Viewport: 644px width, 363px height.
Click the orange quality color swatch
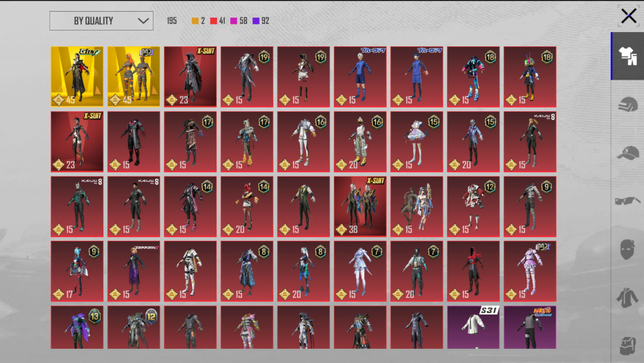click(x=195, y=21)
